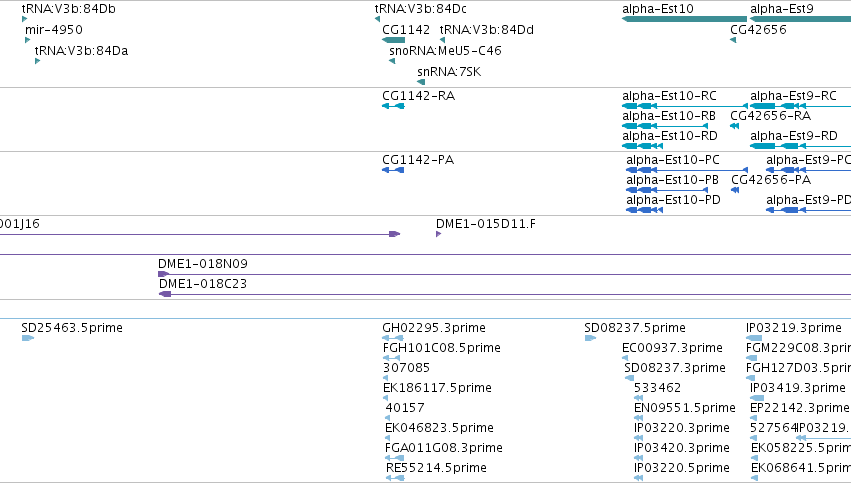Select the FGA011G08.3prime EST label
This screenshot has height=483, width=851.
(x=444, y=448)
